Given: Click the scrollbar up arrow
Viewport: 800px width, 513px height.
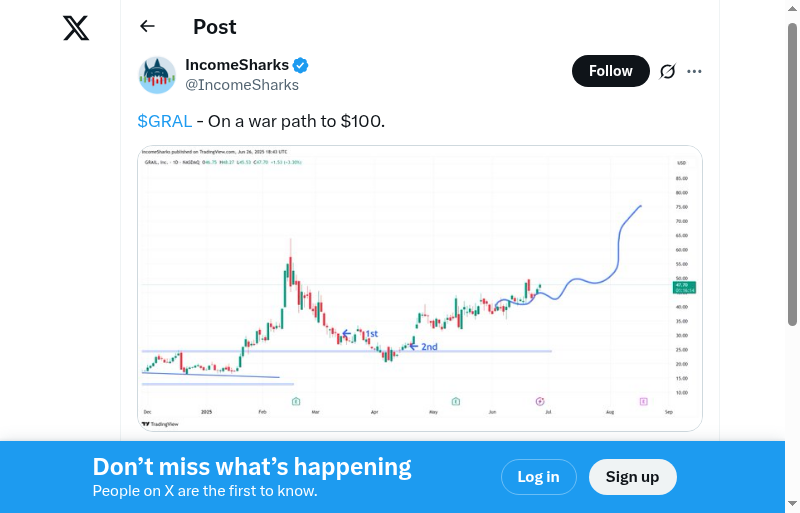Looking at the screenshot, I should coord(793,9).
